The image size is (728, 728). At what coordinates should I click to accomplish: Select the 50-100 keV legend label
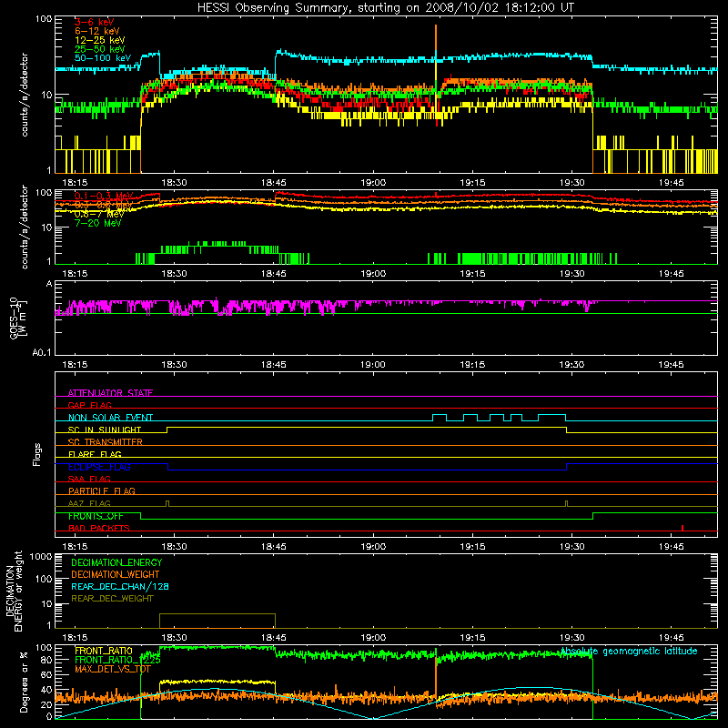coord(103,58)
